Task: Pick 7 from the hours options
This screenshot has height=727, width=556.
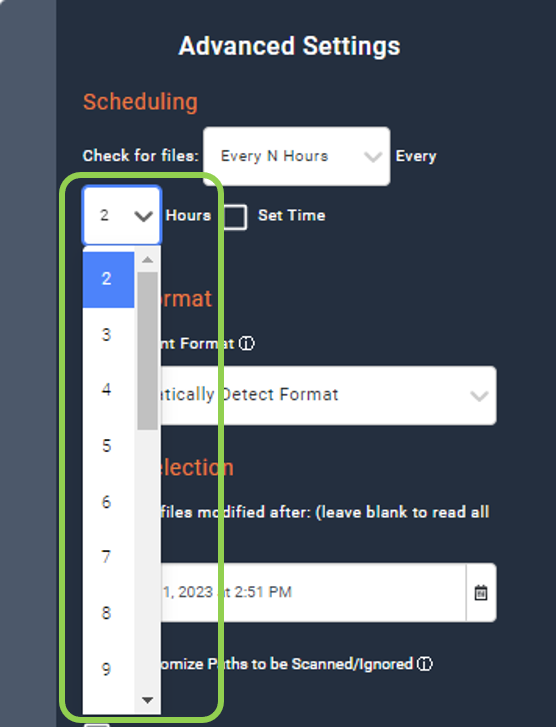Action: click(x=109, y=556)
